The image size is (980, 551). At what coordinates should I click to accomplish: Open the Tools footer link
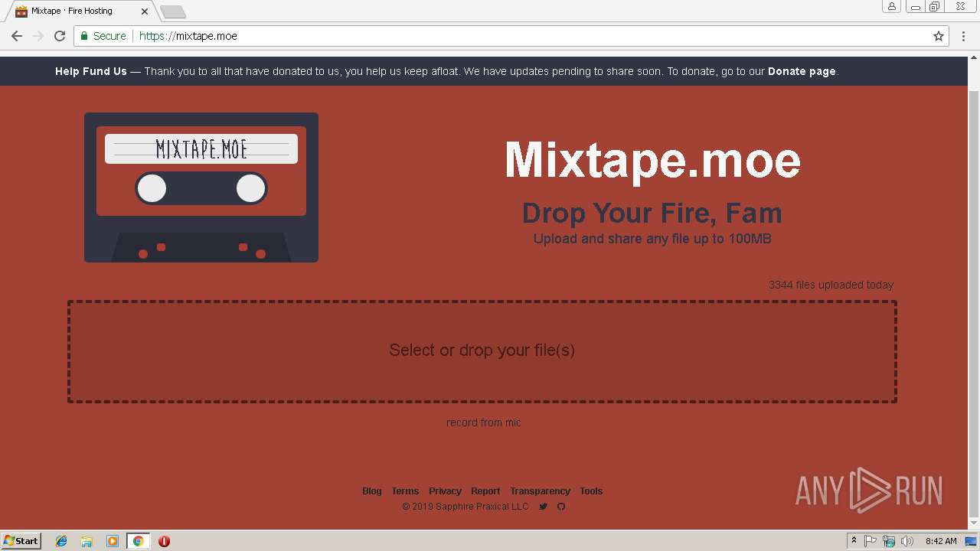point(591,491)
